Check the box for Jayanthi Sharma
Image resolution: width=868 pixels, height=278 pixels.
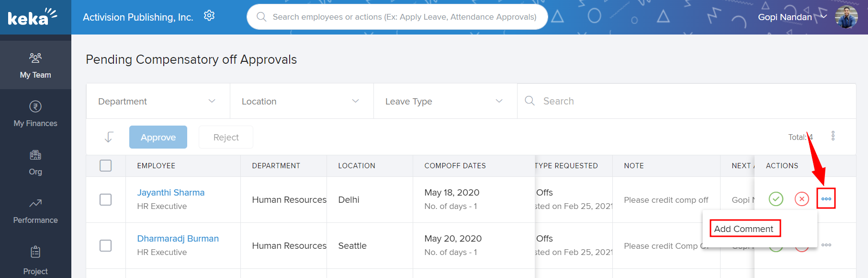106,200
